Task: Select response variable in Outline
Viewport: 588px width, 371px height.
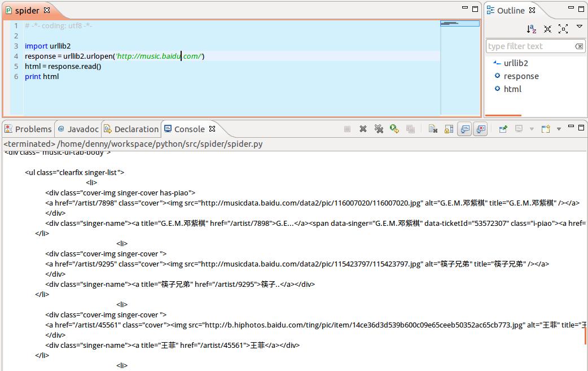Action: [521, 76]
